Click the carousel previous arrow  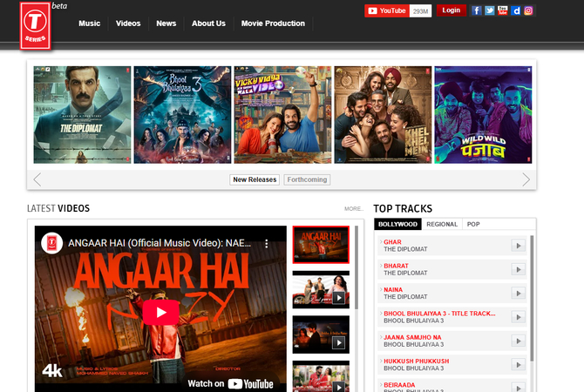click(x=37, y=179)
